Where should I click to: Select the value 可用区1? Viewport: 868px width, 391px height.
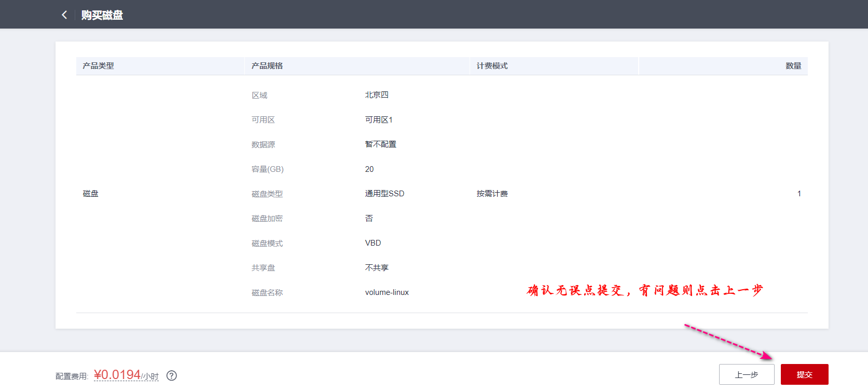tap(379, 120)
